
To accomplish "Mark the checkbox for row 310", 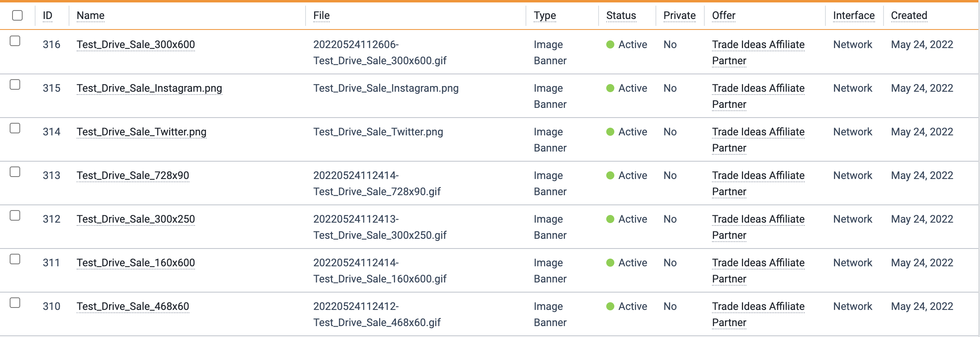I will pyautogui.click(x=15, y=303).
